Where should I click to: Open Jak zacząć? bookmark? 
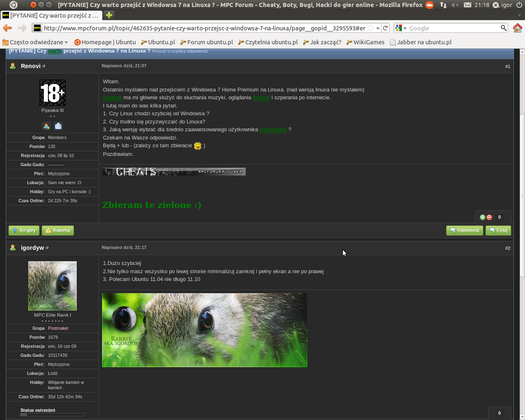pyautogui.click(x=322, y=42)
